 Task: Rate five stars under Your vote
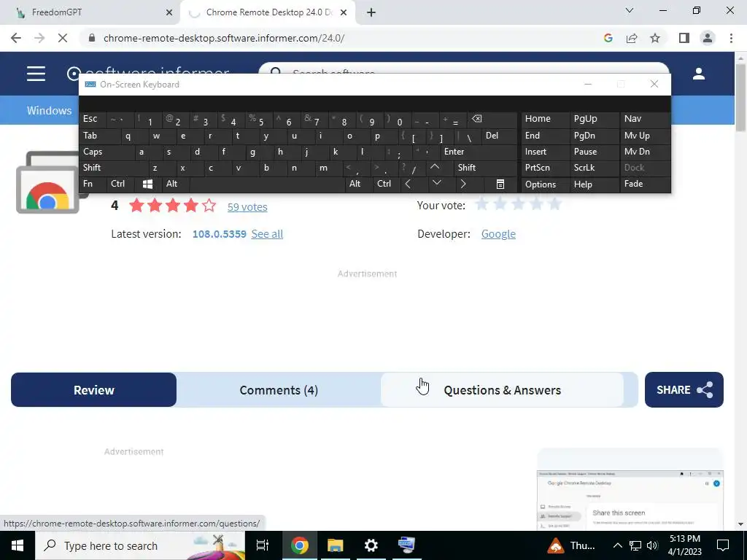554,204
